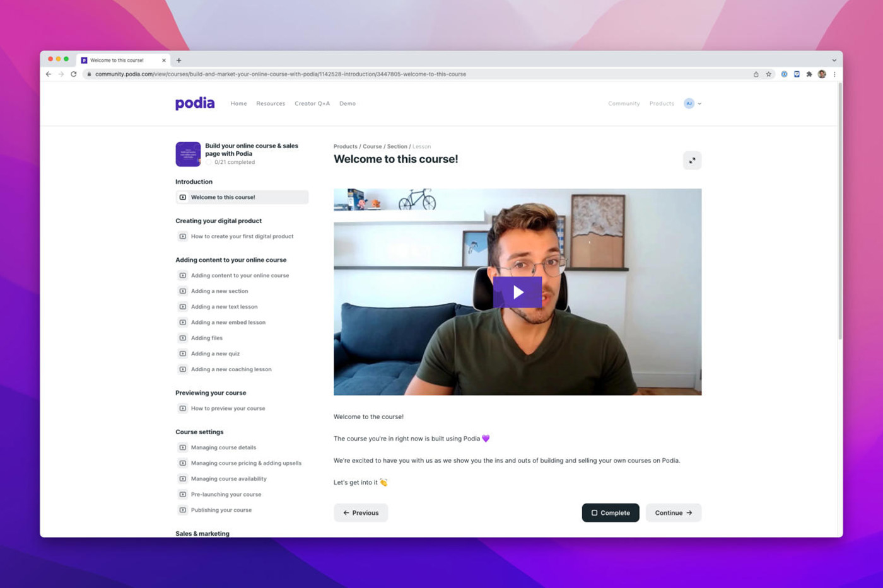The image size is (883, 588).
Task: Go to Home in navigation
Action: pos(238,103)
